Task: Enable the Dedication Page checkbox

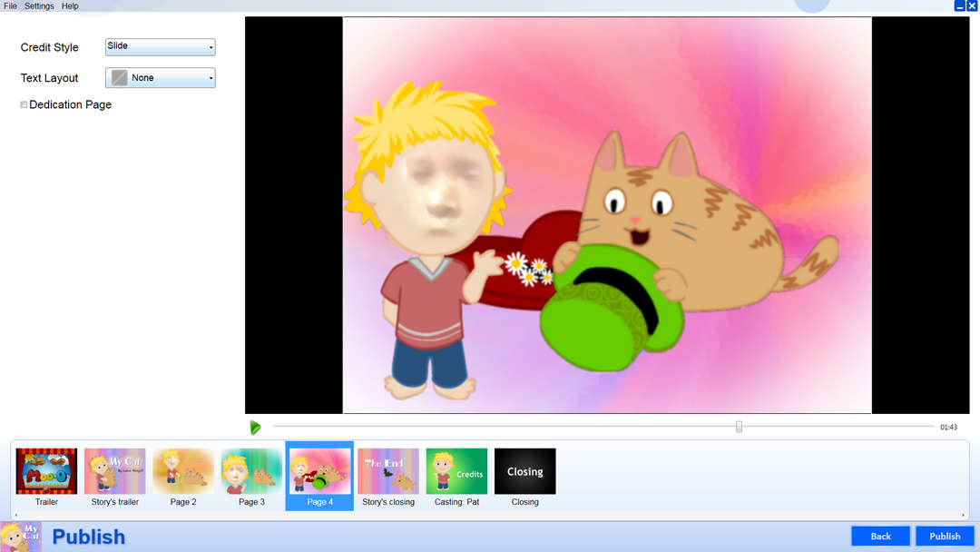Action: click(24, 105)
